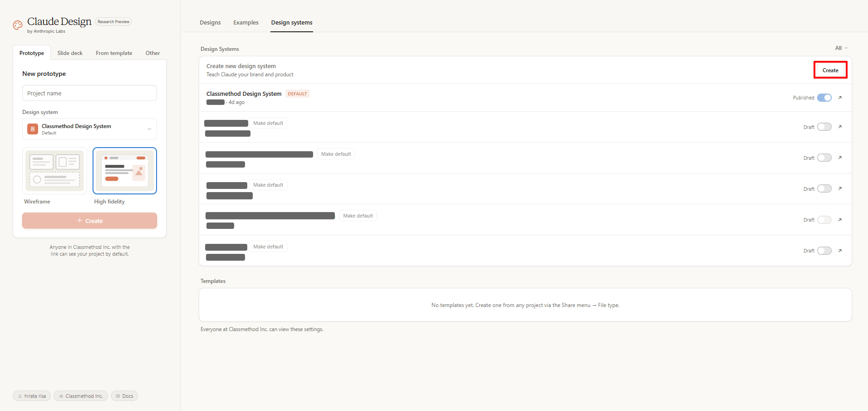This screenshot has width=868, height=411.
Task: Click Make default on the third draft row
Action: click(x=268, y=185)
